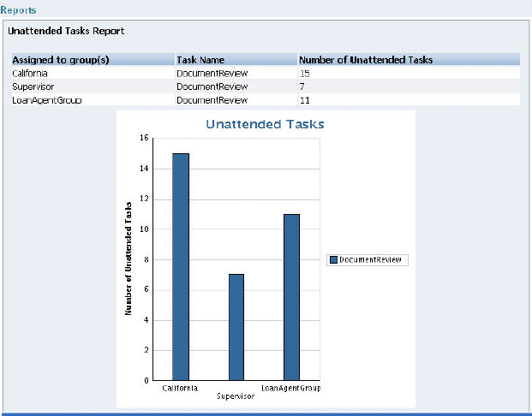Click the DocumentReview legend color swatch

click(333, 259)
